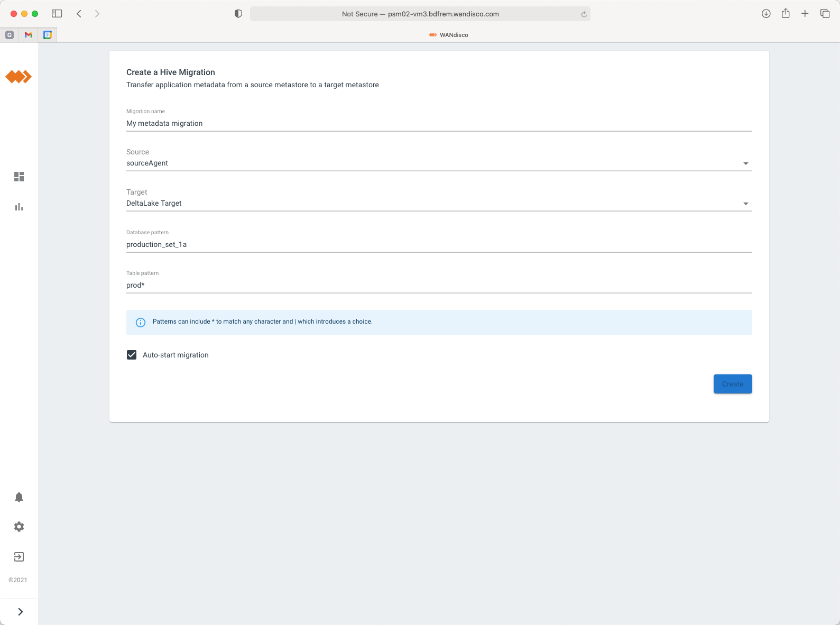Select the Google Calendar pinned tab
840x625 pixels.
point(48,35)
